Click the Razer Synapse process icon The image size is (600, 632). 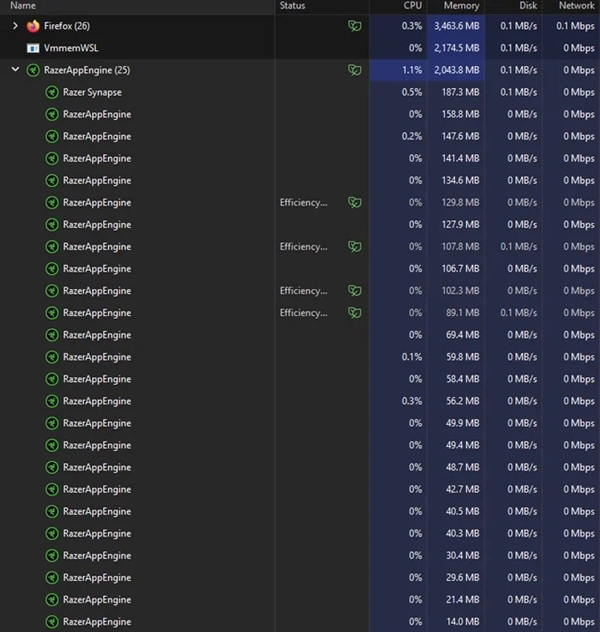point(52,92)
